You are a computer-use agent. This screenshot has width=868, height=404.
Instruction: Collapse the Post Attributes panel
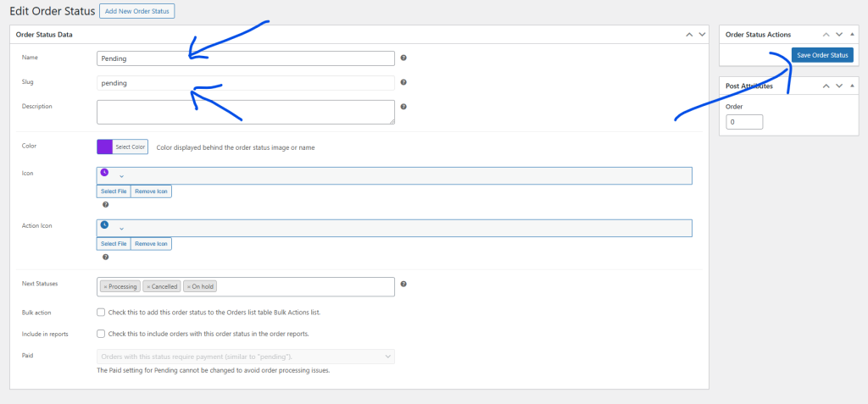tap(851, 86)
